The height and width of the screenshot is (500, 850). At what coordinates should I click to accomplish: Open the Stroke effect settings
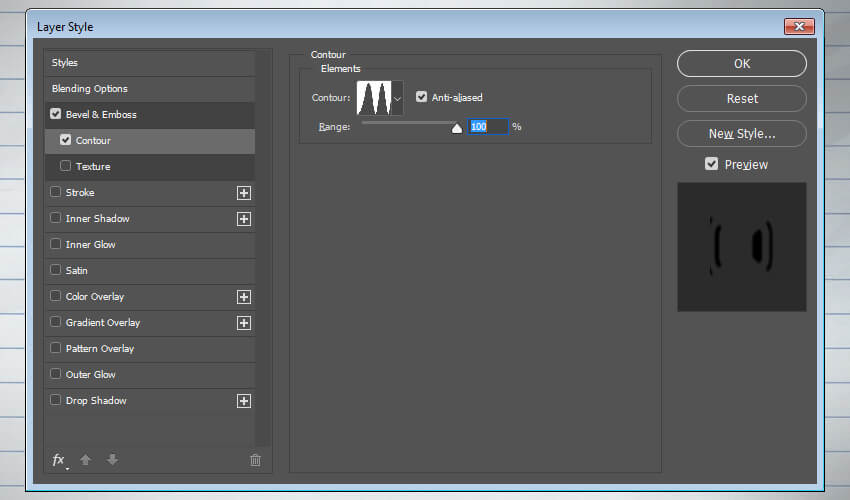(x=80, y=193)
